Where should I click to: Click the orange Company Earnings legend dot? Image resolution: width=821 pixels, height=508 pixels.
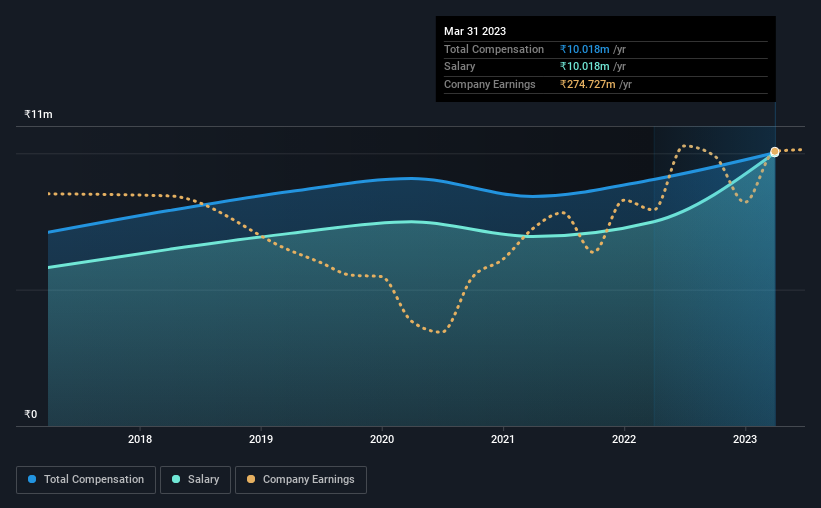(x=251, y=479)
